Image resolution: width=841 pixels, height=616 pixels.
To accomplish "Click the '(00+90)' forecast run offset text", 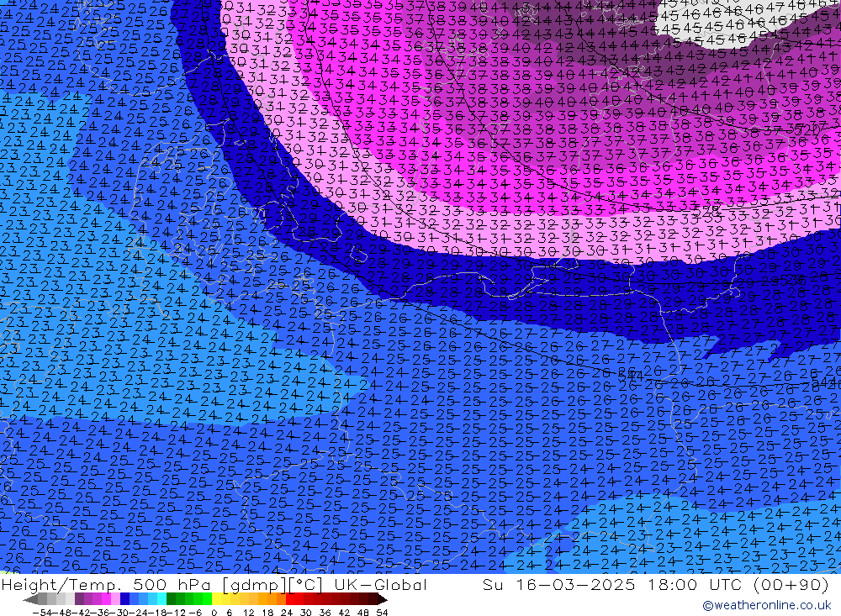I will point(791,584).
